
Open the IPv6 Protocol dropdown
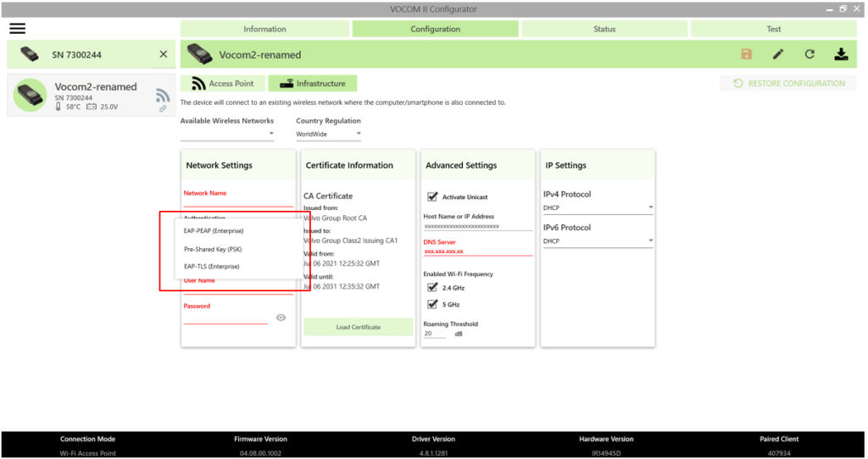598,241
